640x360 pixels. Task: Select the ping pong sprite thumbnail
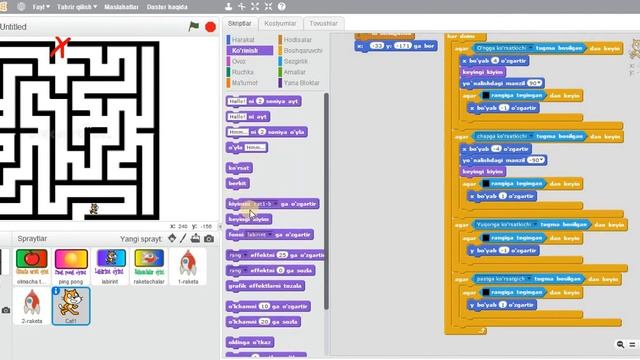click(71, 266)
